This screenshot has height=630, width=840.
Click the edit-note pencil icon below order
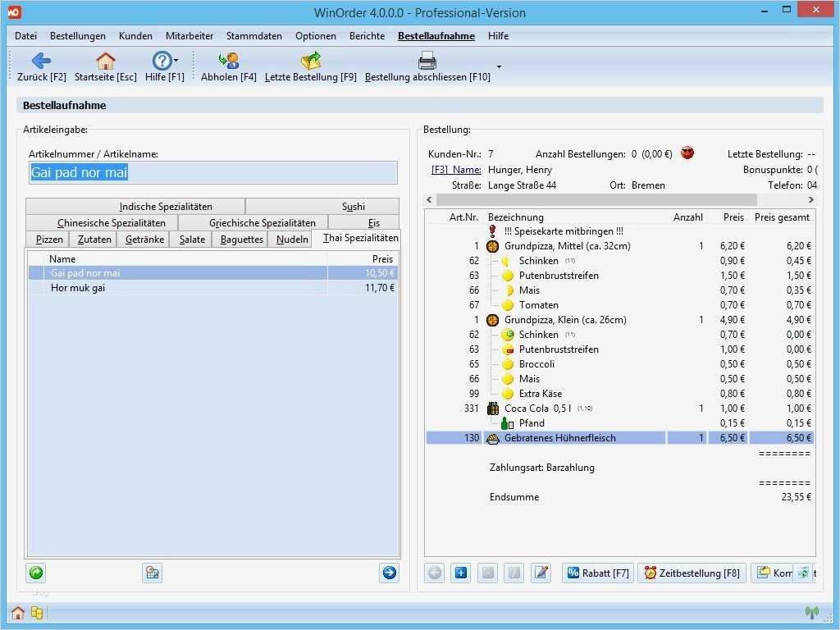click(x=541, y=573)
